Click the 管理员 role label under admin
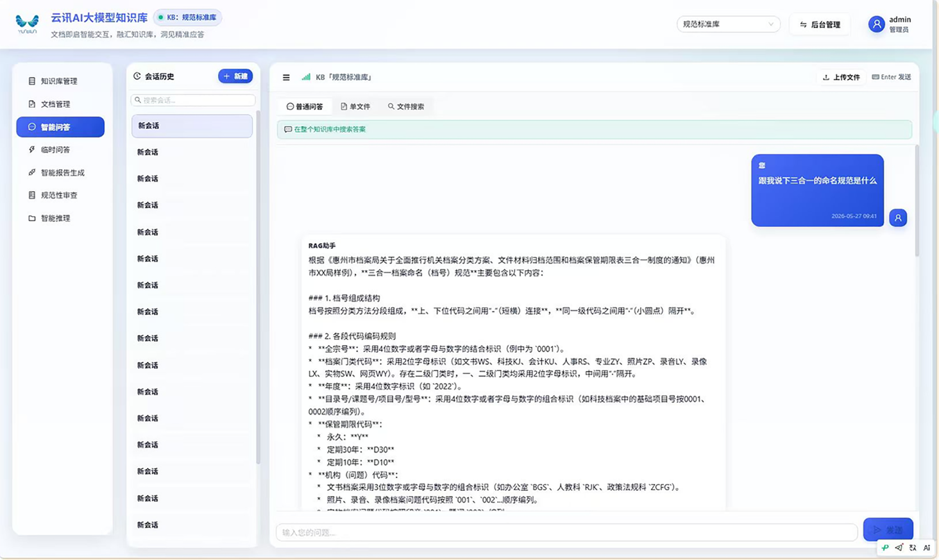The image size is (939, 560). tap(899, 30)
